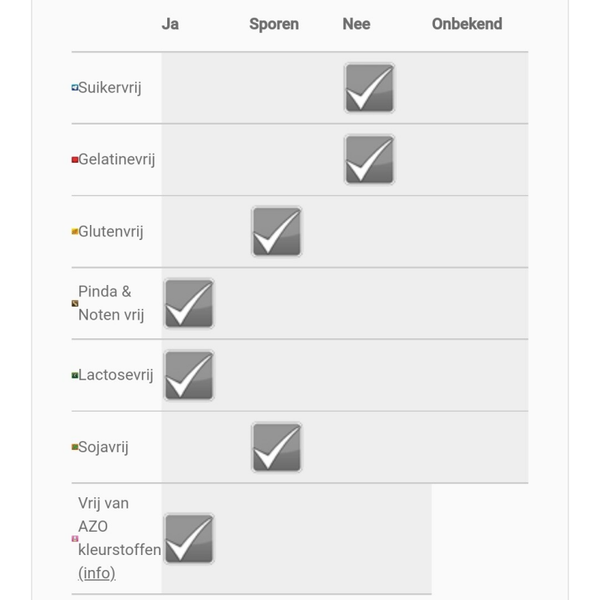Toggle the Gelatinevrij Nee checkbox
Screen dimensions: 600x600
tap(369, 160)
